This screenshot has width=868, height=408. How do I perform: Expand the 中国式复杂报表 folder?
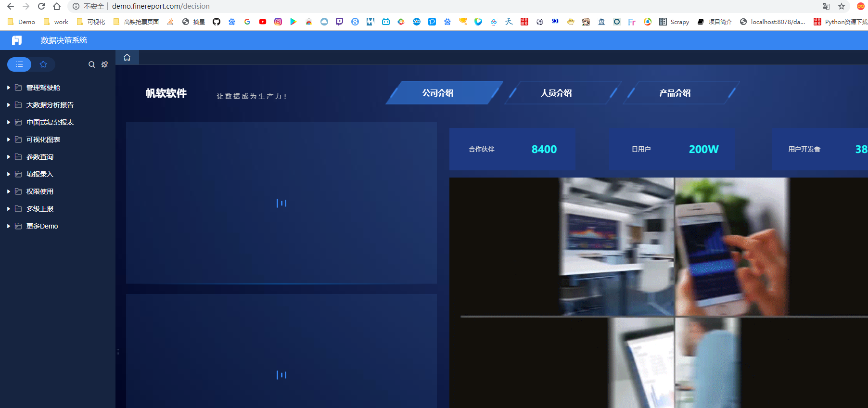(9, 122)
